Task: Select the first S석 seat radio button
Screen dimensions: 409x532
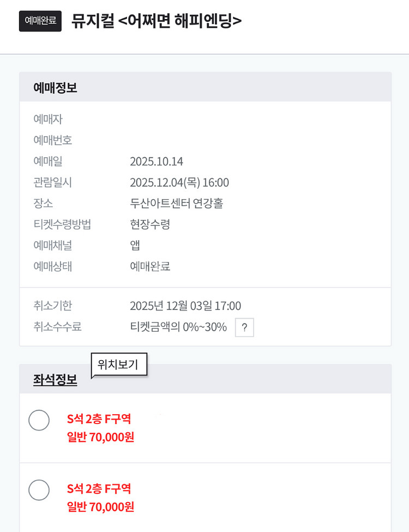Action: (39, 420)
